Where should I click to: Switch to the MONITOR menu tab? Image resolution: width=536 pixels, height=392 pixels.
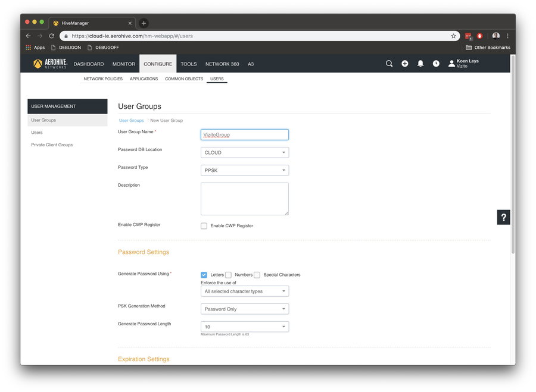point(124,64)
